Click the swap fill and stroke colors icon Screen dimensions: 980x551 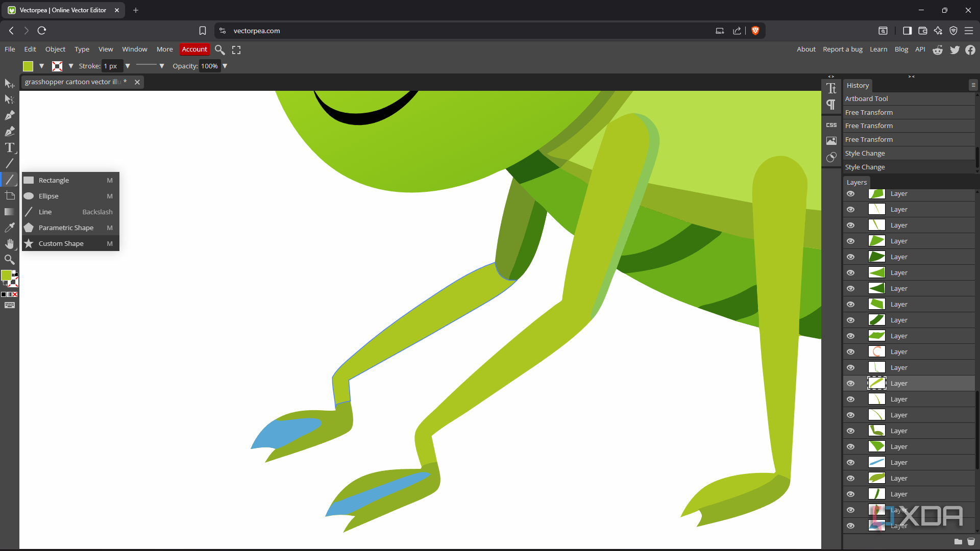coord(5,284)
